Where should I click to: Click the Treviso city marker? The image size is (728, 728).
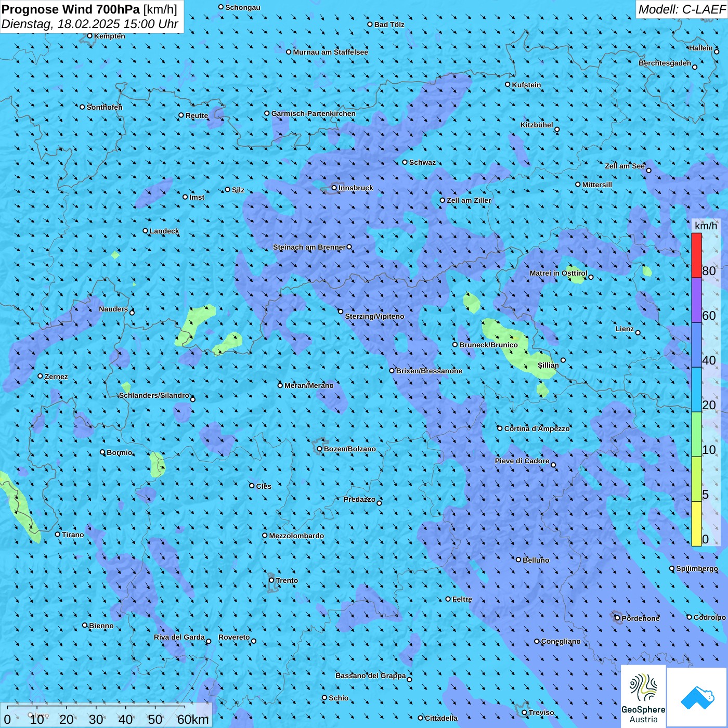coord(524,712)
